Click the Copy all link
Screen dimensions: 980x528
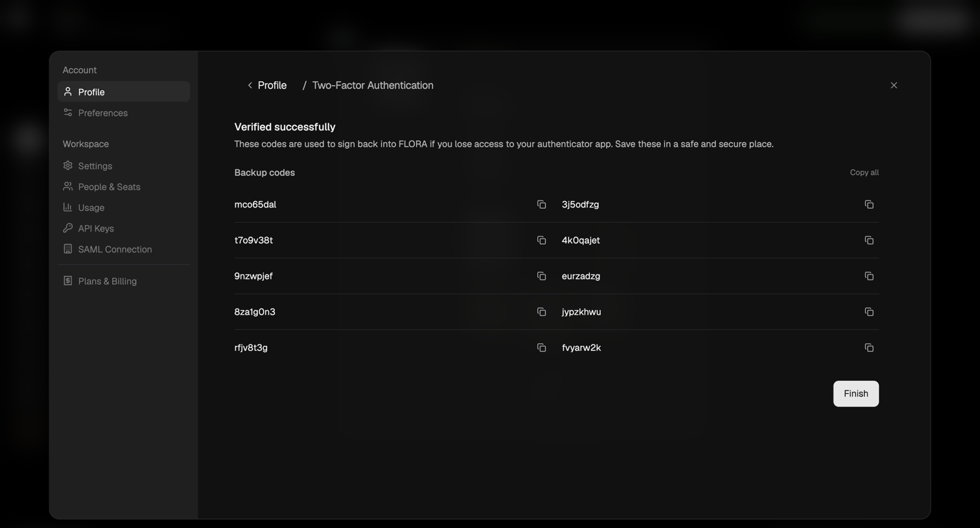[x=864, y=173]
